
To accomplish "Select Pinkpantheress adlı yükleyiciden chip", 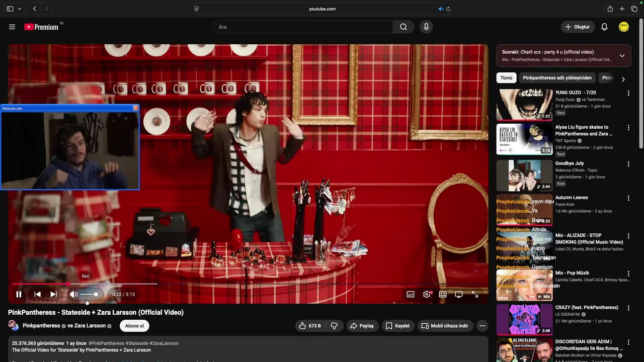I will [557, 78].
